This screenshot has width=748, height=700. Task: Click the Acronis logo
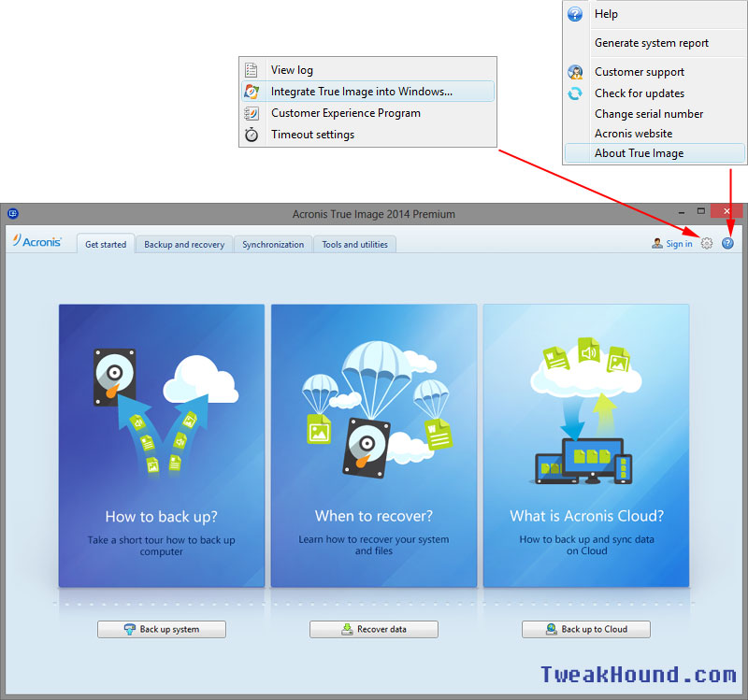point(37,241)
